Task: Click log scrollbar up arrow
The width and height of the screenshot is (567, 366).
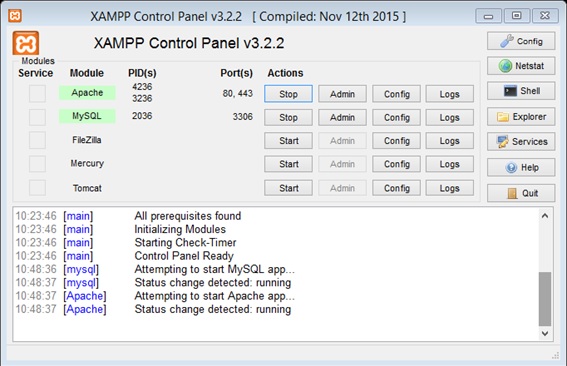Action: click(545, 216)
